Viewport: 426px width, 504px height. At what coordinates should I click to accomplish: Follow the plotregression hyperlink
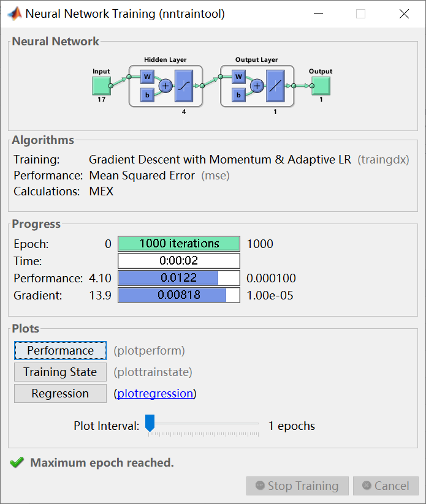pyautogui.click(x=155, y=393)
